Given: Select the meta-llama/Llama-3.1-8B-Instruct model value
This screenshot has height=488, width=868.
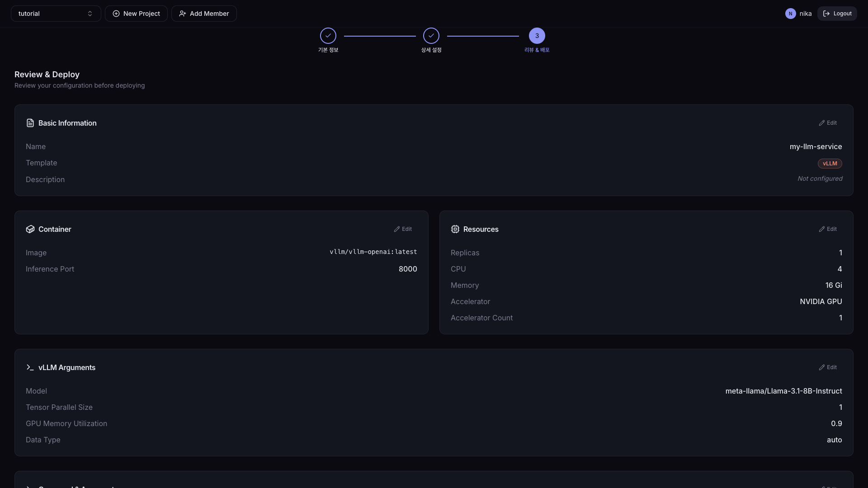Looking at the screenshot, I should point(784,391).
